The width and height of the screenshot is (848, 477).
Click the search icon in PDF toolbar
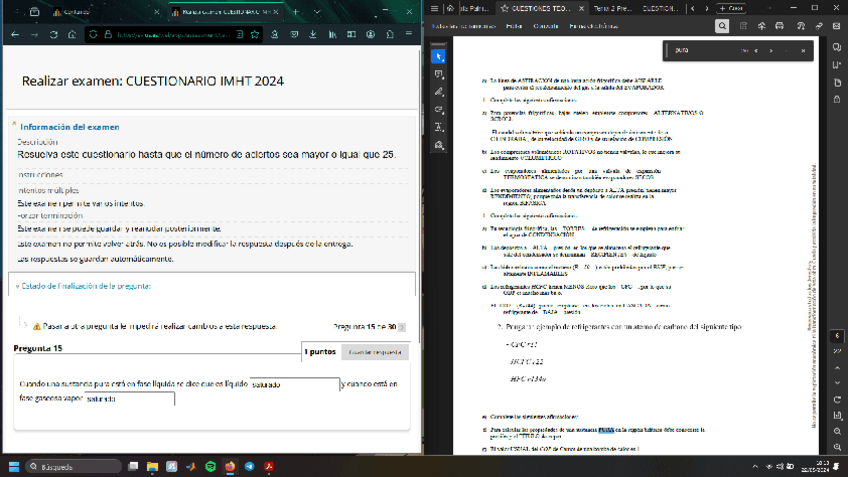coord(722,26)
